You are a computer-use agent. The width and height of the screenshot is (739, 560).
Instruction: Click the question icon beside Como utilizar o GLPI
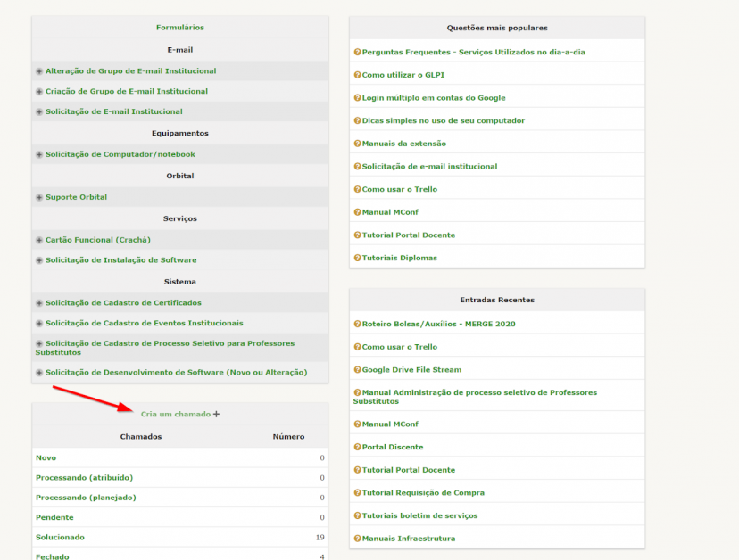[357, 75]
